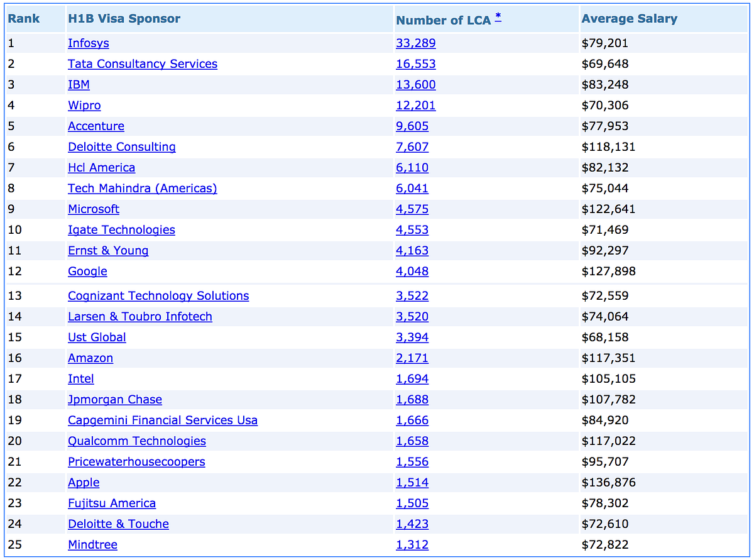The width and height of the screenshot is (754, 560).
Task: Select Microsoft's average salary $122,641
Action: point(609,209)
